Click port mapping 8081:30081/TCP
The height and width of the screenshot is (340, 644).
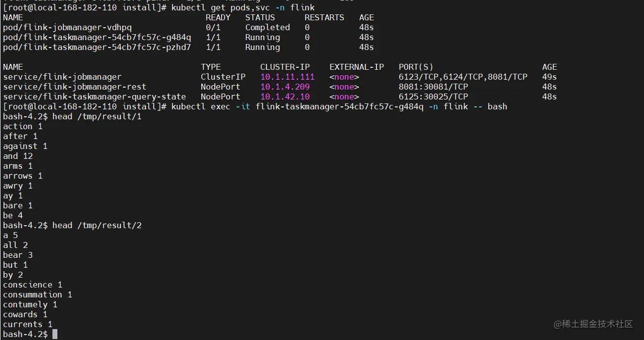tap(433, 87)
